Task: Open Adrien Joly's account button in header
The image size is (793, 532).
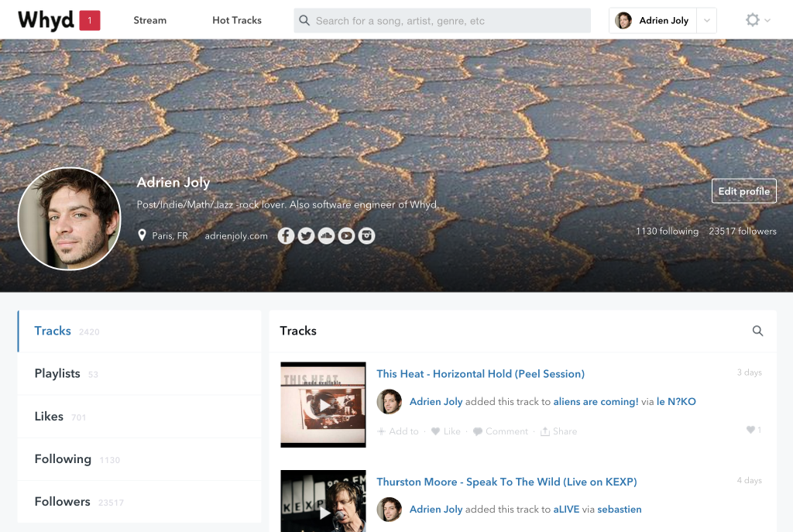Action: pos(652,21)
